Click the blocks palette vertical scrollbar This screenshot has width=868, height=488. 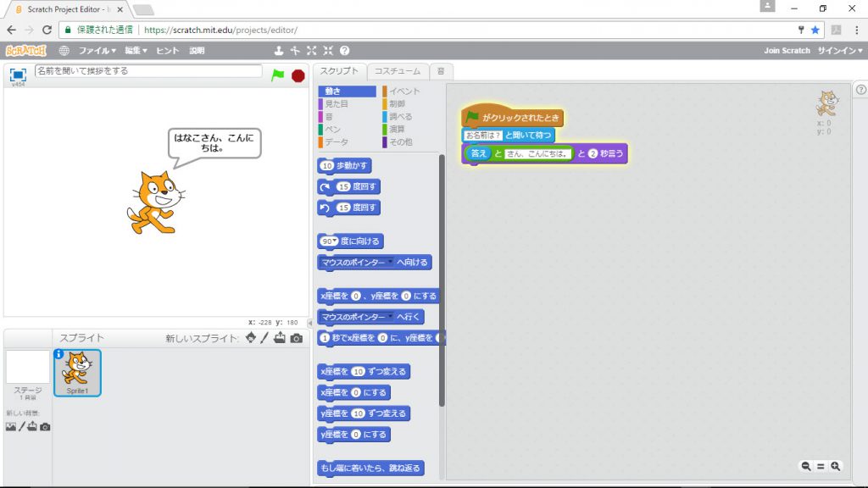(442, 280)
